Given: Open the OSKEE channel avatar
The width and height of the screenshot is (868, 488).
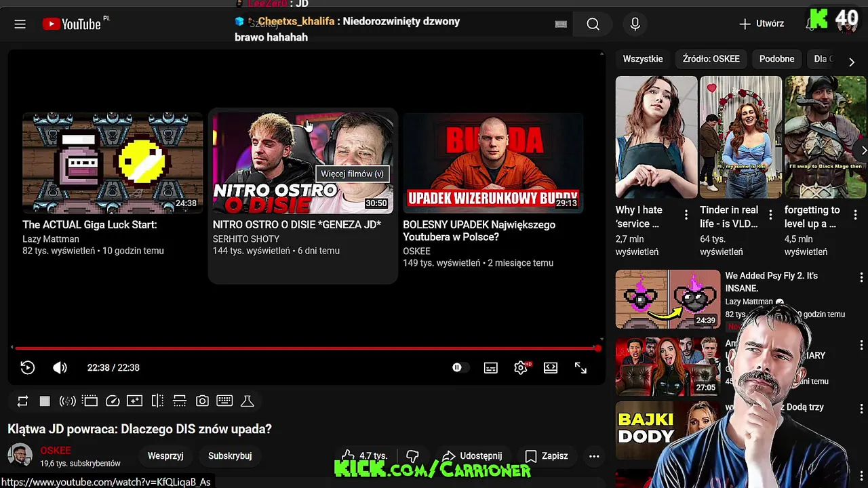Looking at the screenshot, I should (20, 456).
